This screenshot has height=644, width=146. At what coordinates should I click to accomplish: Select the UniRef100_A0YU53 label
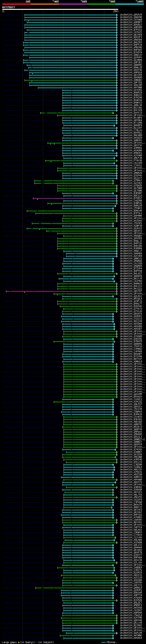coord(131,90)
